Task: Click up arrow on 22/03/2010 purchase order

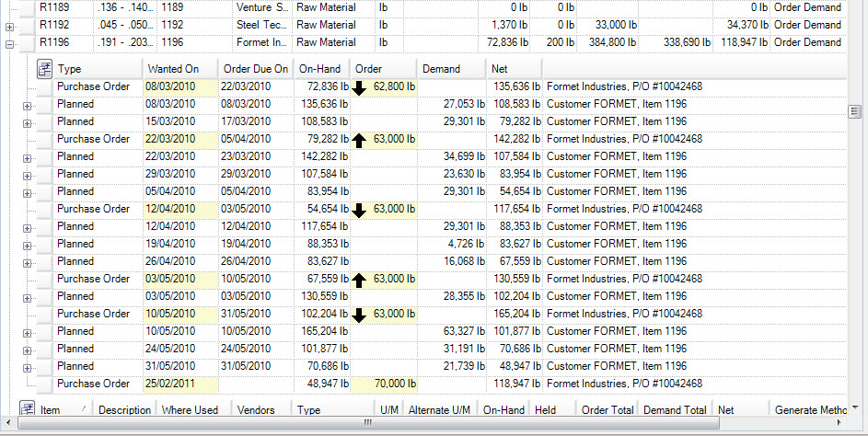Action: [x=360, y=140]
